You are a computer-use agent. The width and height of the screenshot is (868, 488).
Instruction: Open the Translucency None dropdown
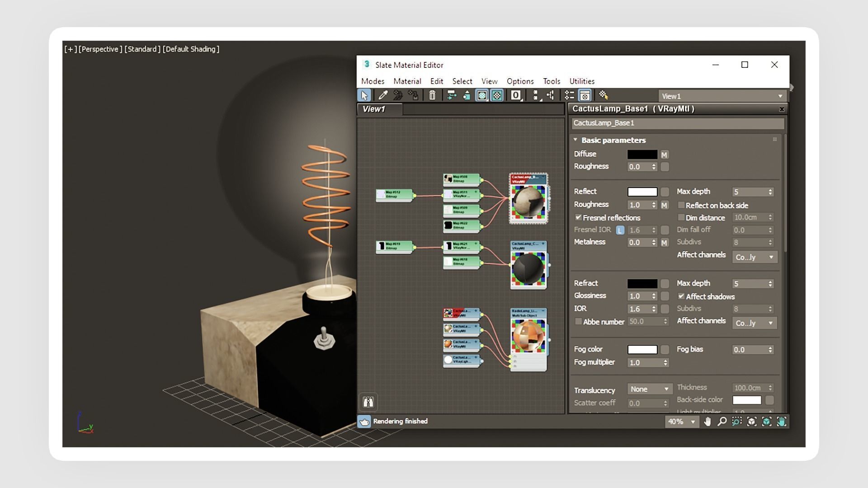[649, 389]
